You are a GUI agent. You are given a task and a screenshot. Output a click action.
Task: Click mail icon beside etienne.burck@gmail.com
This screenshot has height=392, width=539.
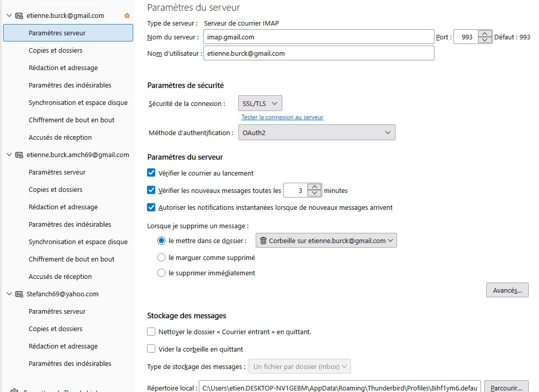tap(19, 16)
